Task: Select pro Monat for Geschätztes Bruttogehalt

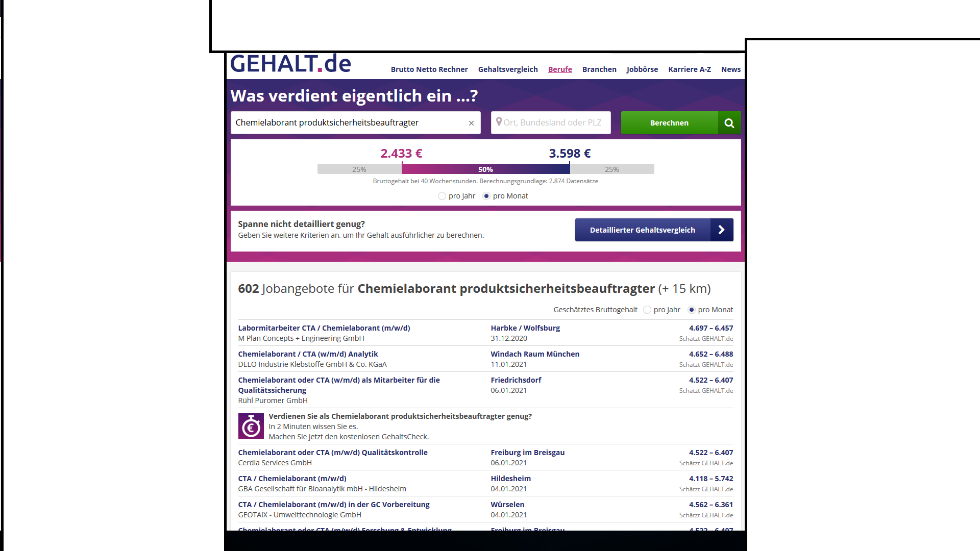Action: [692, 310]
